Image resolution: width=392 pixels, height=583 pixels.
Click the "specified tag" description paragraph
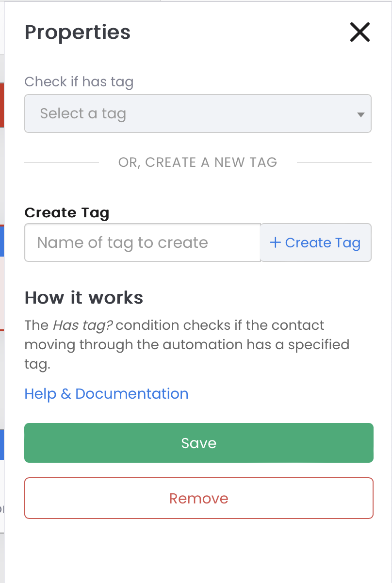click(x=187, y=345)
